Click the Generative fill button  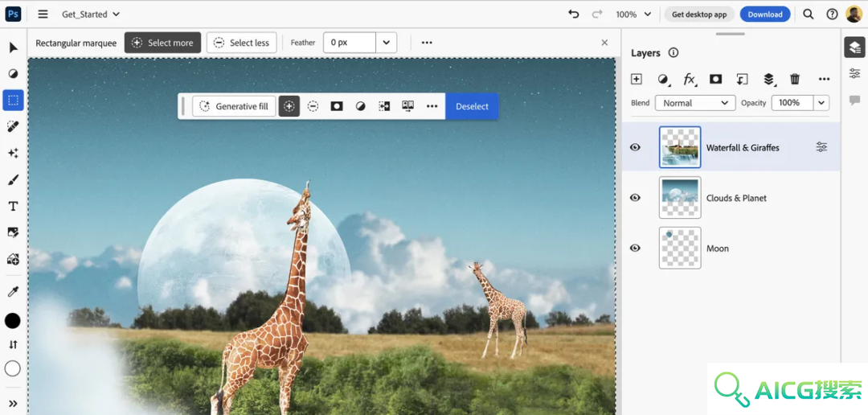(x=234, y=106)
